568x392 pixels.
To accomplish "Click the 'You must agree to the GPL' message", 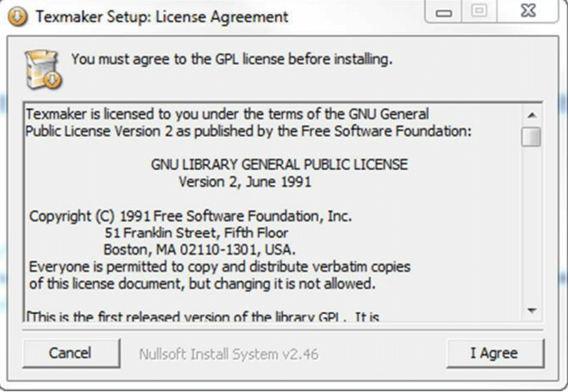I will click(232, 59).
